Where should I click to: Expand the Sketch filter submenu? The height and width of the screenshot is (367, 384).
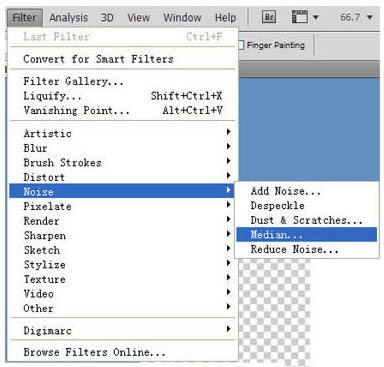123,250
